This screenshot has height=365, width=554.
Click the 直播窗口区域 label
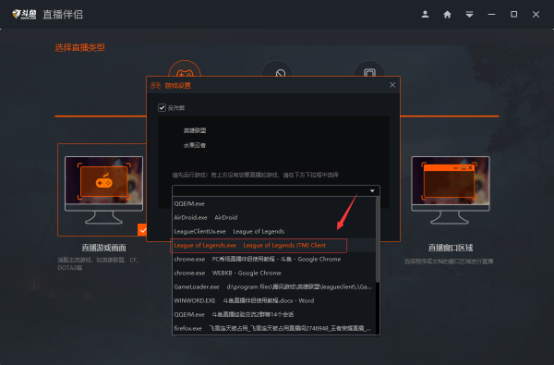pos(450,248)
